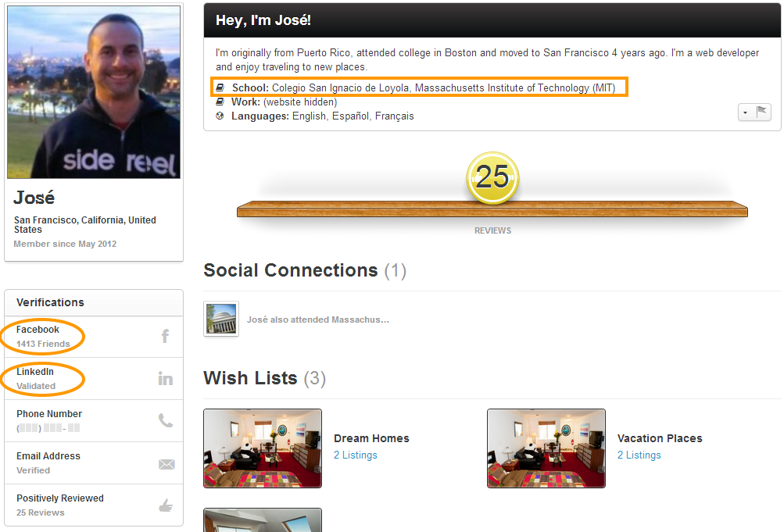Select the Dream Homes wish list title
Screen dimensions: 784x532
(371, 438)
